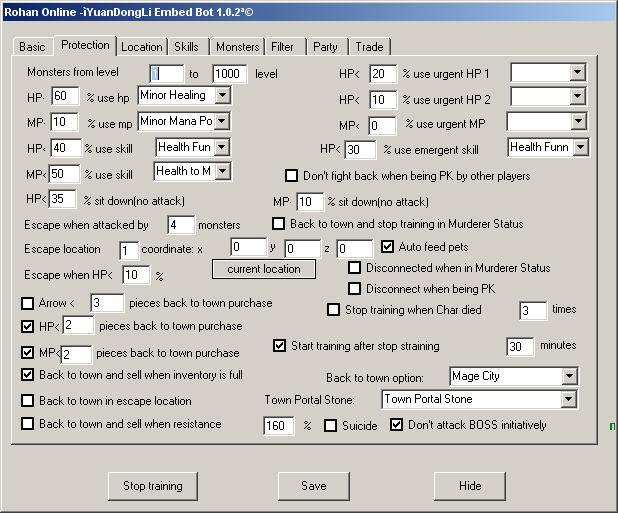
Task: Click the MP use skill percent field 50
Action: tap(64, 174)
